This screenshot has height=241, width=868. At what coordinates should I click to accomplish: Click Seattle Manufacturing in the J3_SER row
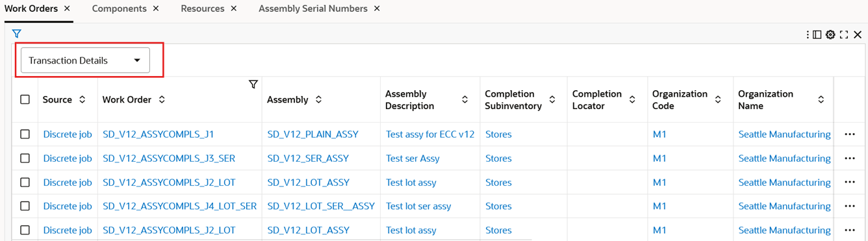(x=784, y=159)
